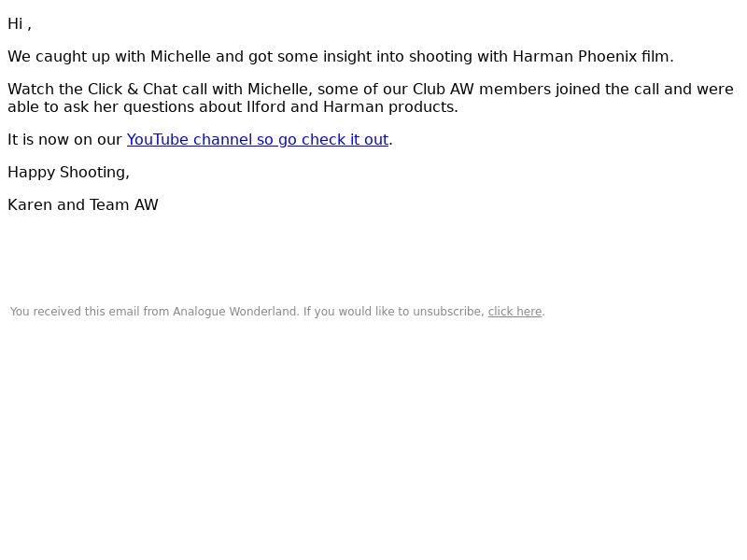The width and height of the screenshot is (747, 560).
Task: Click the 'Watch the Click & Chat call' line
Action: tap(371, 89)
